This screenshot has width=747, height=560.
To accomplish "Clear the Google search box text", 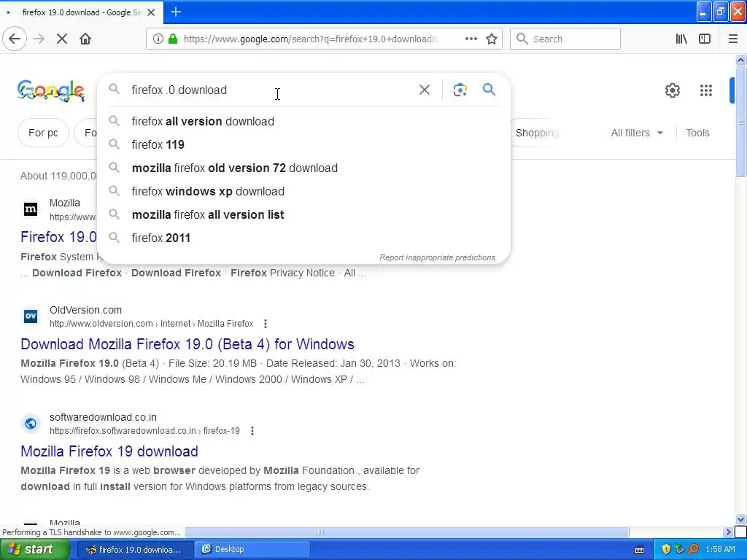I will click(425, 90).
